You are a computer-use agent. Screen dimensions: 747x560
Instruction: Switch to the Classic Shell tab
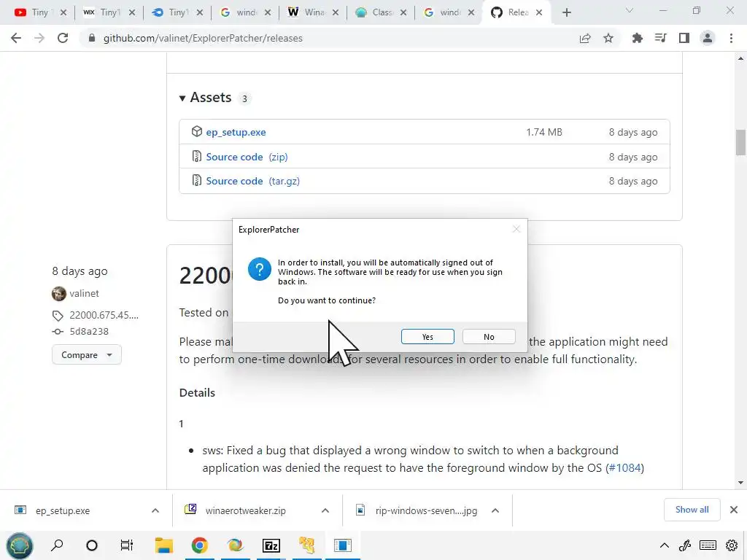tap(381, 12)
